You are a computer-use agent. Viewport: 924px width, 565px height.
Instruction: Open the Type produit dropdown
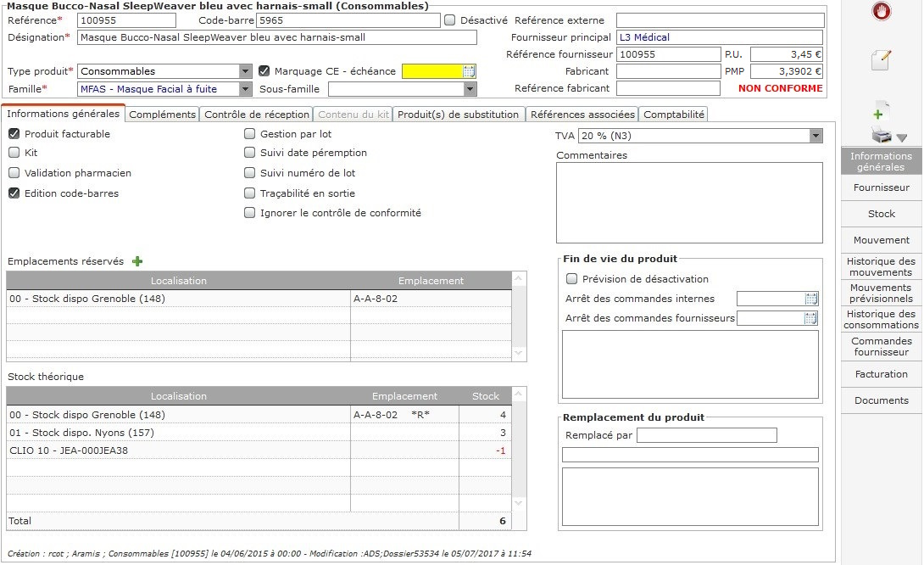(x=246, y=71)
